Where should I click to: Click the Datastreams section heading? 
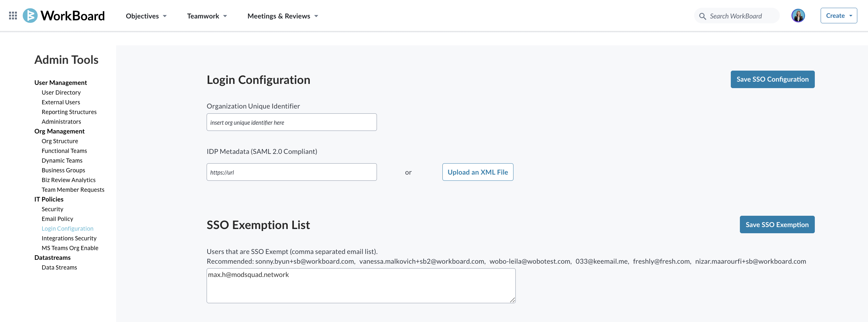click(53, 258)
